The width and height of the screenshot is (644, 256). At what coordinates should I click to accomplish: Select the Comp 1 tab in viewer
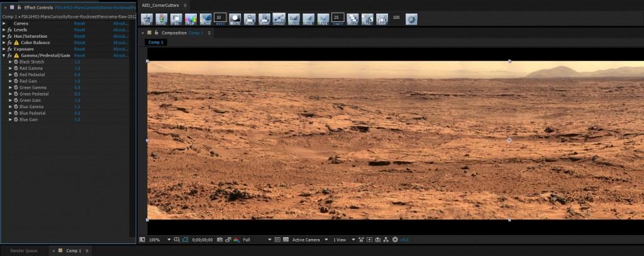(155, 42)
